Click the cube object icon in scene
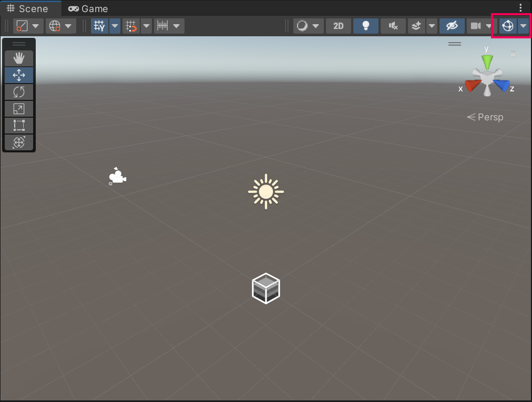The image size is (532, 402). point(266,288)
